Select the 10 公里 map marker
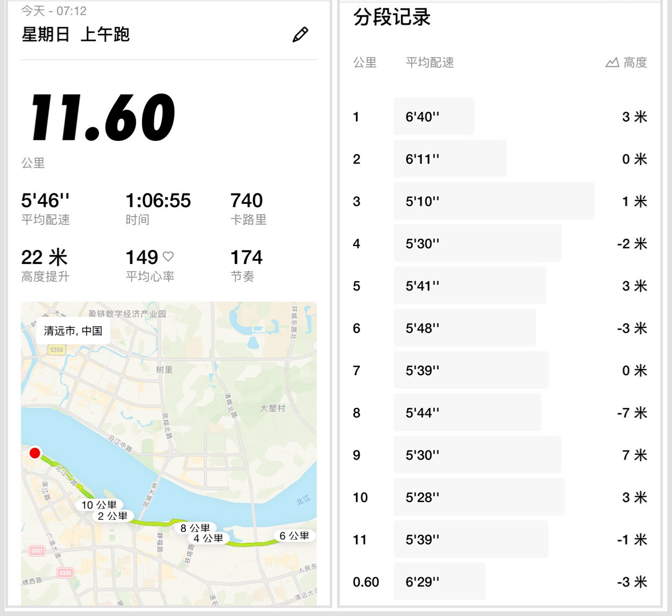 pyautogui.click(x=99, y=505)
